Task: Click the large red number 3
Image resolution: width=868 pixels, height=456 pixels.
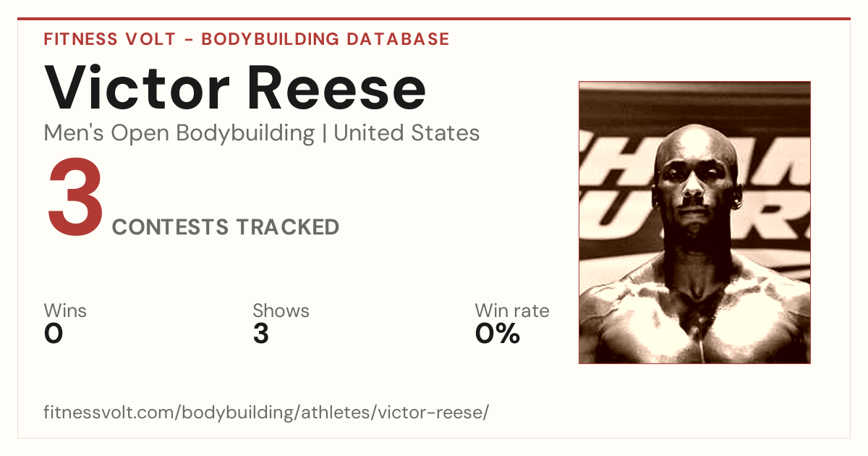Action: 75,199
